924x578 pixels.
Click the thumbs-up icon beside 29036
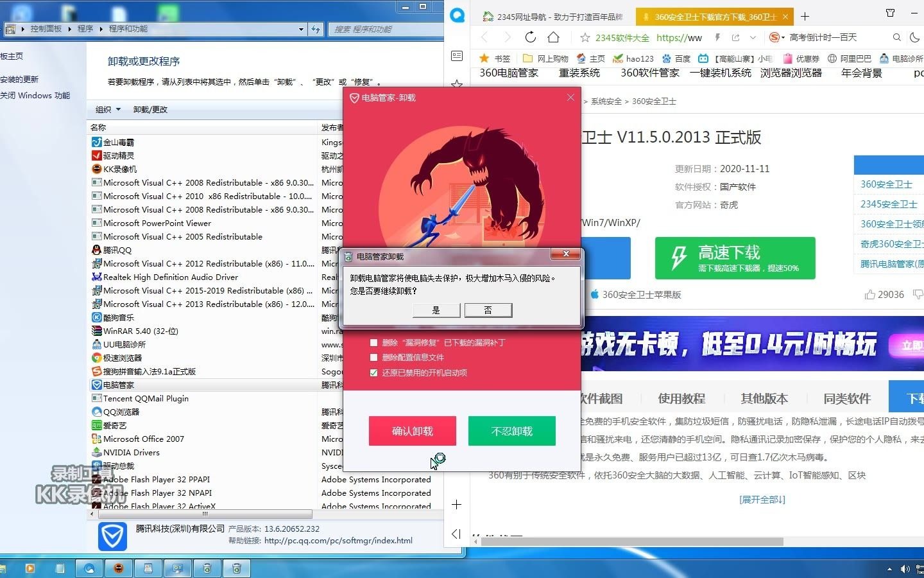(x=869, y=295)
